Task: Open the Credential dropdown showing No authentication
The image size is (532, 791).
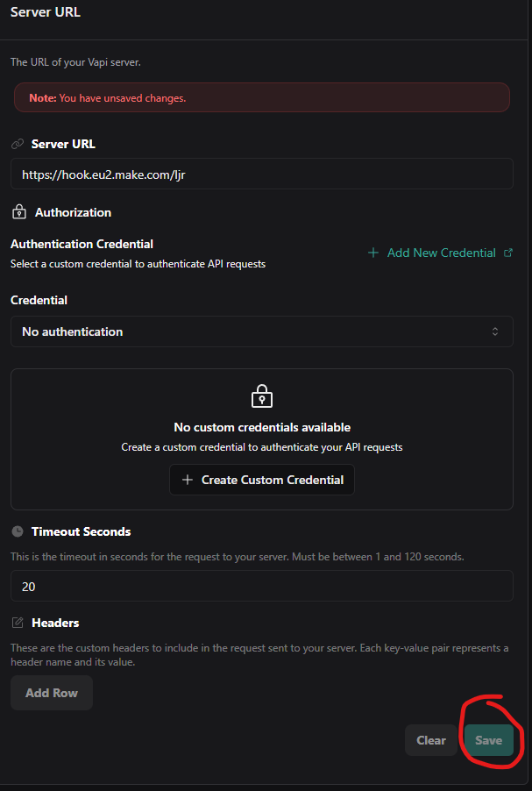Action: [x=261, y=331]
